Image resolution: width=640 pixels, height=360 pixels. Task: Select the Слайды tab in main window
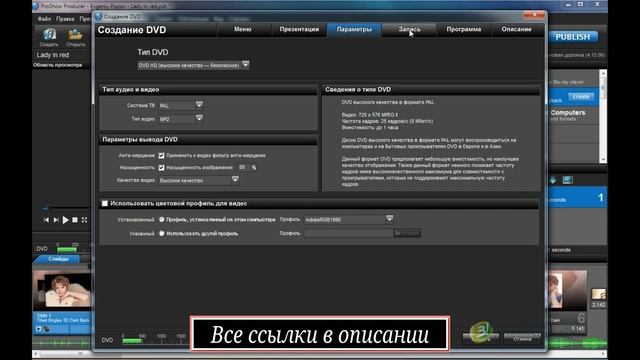(58, 259)
